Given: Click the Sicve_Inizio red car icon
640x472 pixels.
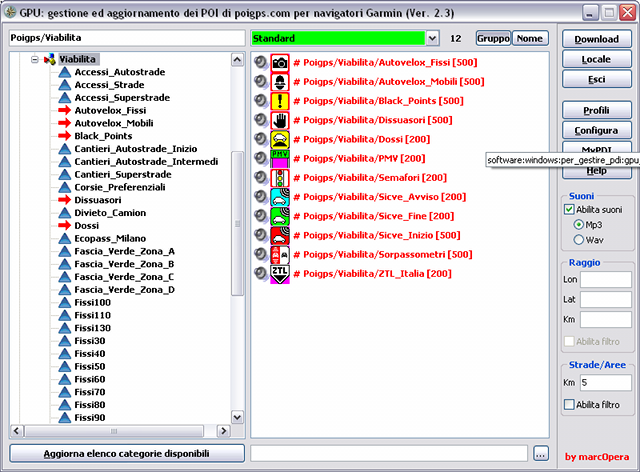Looking at the screenshot, I should point(280,235).
